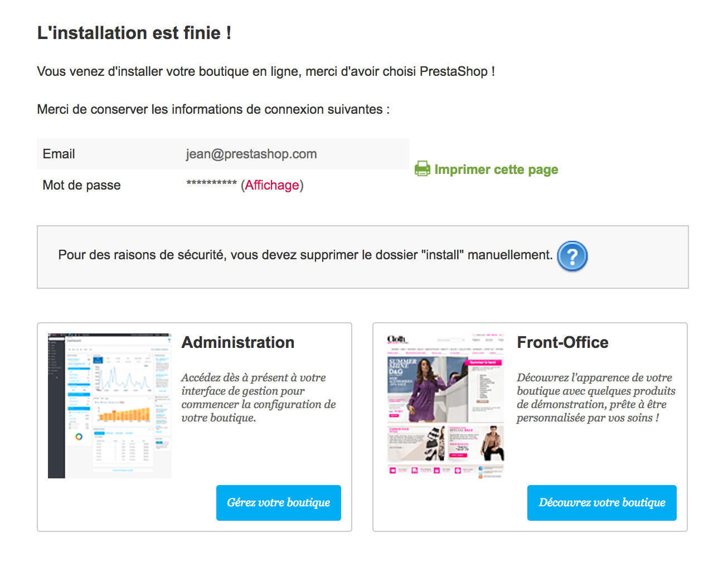Open the Front-Office store preview thumbnail

coord(445,406)
